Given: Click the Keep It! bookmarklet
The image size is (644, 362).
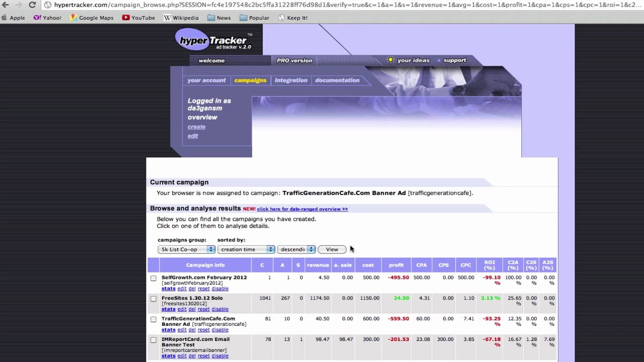Looking at the screenshot, I should tap(293, 18).
